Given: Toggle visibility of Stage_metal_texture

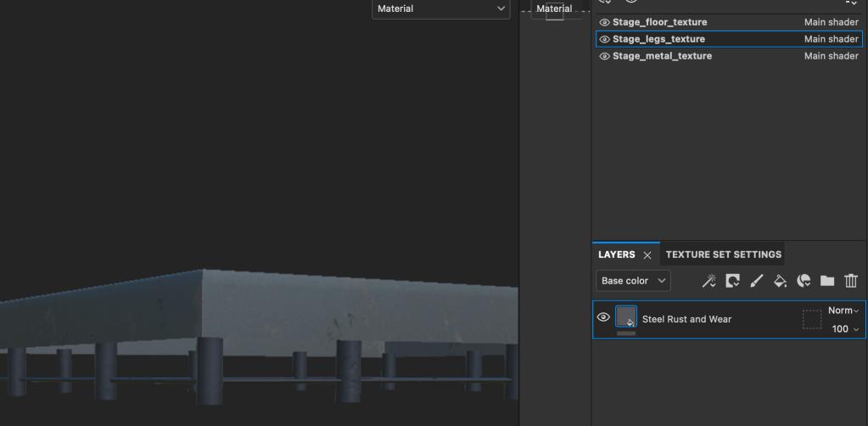Looking at the screenshot, I should 604,56.
